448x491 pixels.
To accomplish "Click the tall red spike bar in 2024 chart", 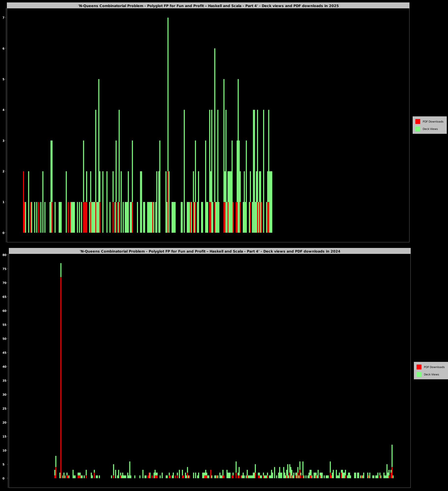I will pyautogui.click(x=61, y=378).
